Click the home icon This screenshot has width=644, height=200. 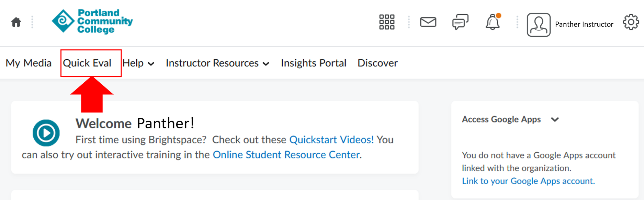coord(16,22)
